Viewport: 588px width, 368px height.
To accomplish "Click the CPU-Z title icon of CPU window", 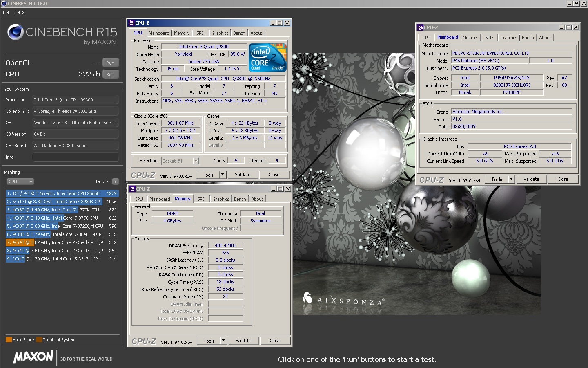I will click(x=131, y=23).
